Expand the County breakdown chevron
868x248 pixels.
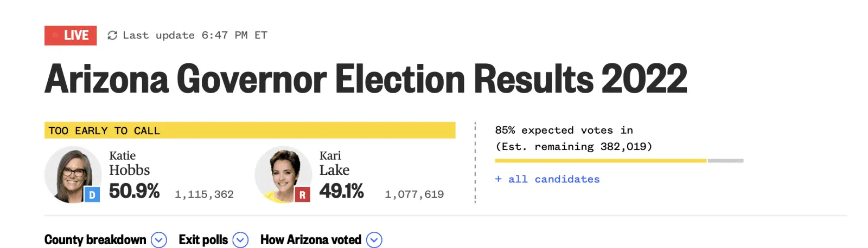click(159, 240)
